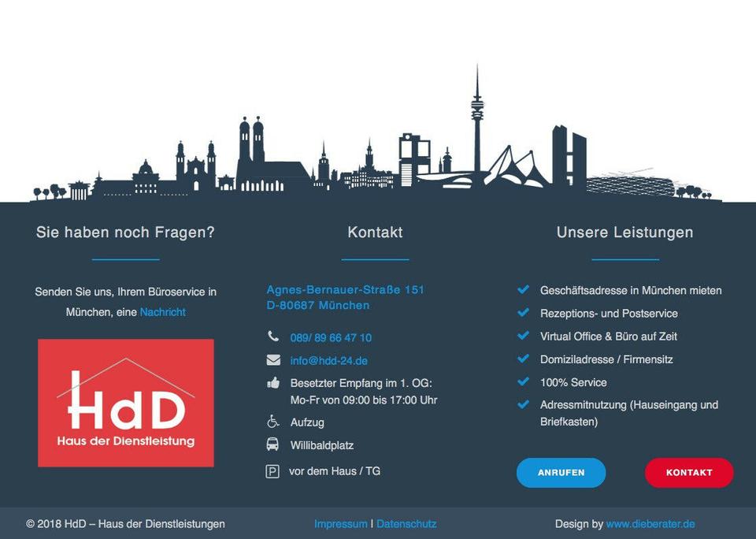Open the Datenschutz footer link

point(406,524)
